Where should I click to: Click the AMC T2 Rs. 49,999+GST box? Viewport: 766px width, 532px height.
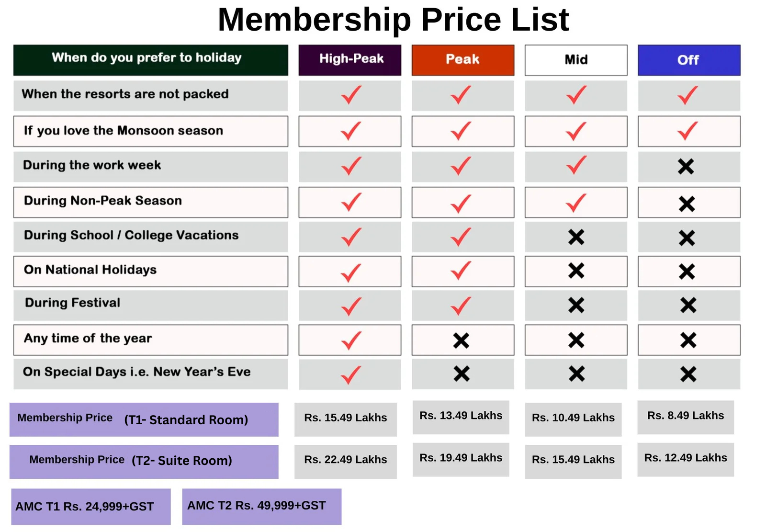[x=262, y=507]
